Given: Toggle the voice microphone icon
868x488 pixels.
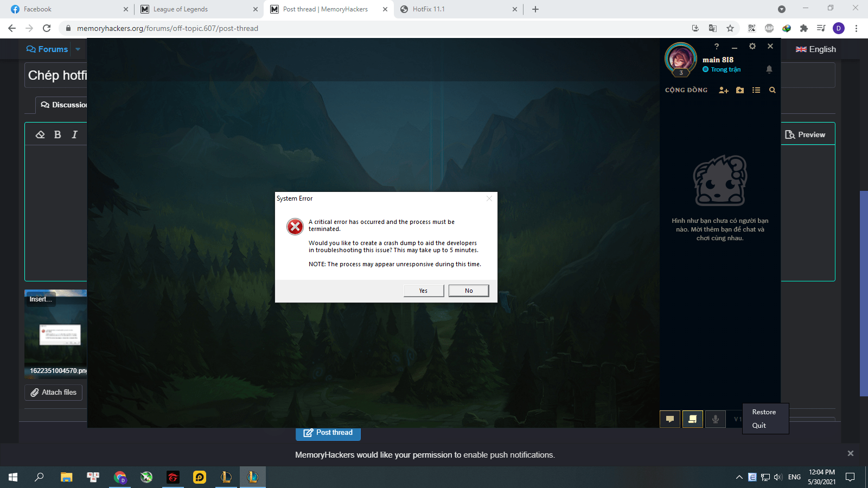Looking at the screenshot, I should pos(716,419).
